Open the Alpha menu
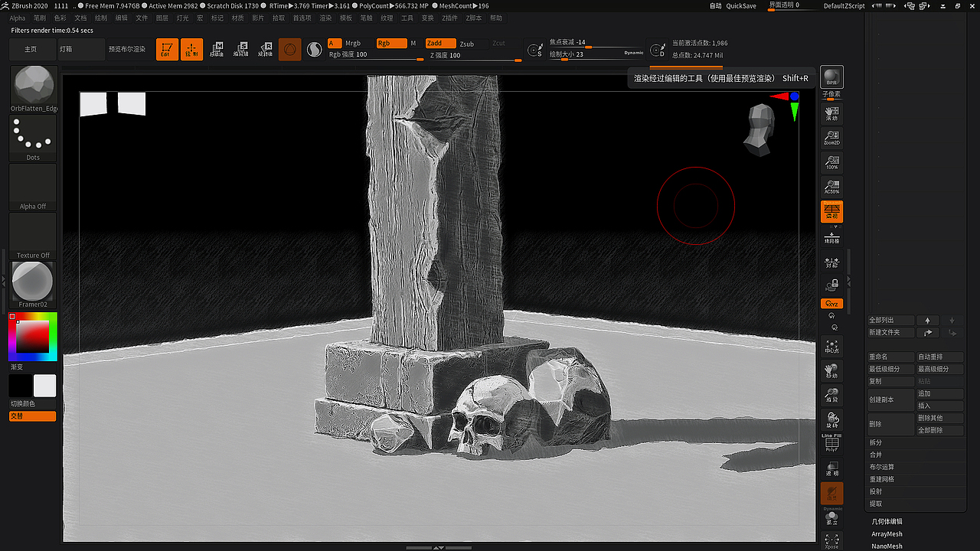 pos(18,18)
